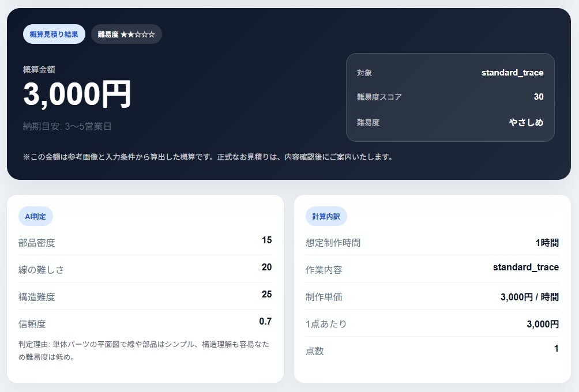Click the 信頼度 value 0.7
Viewport: 579px width, 392px height.
pos(265,321)
